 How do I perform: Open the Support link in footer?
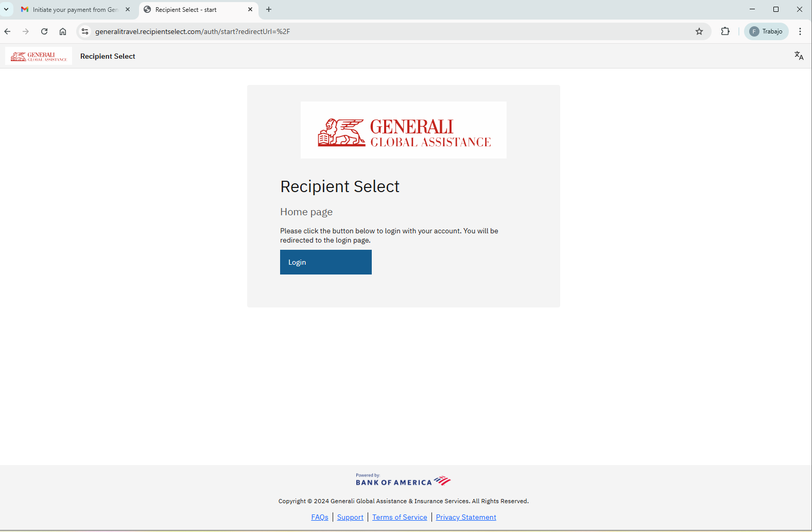click(350, 517)
